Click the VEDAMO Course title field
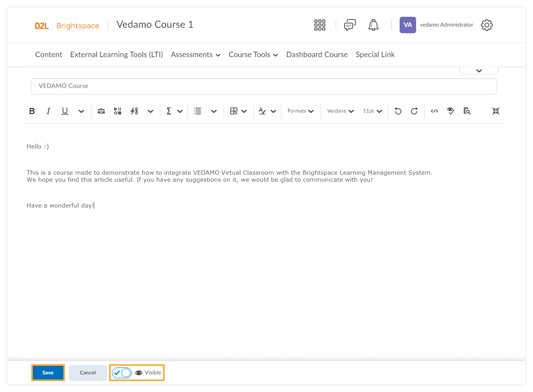The image size is (533, 392). pos(264,86)
